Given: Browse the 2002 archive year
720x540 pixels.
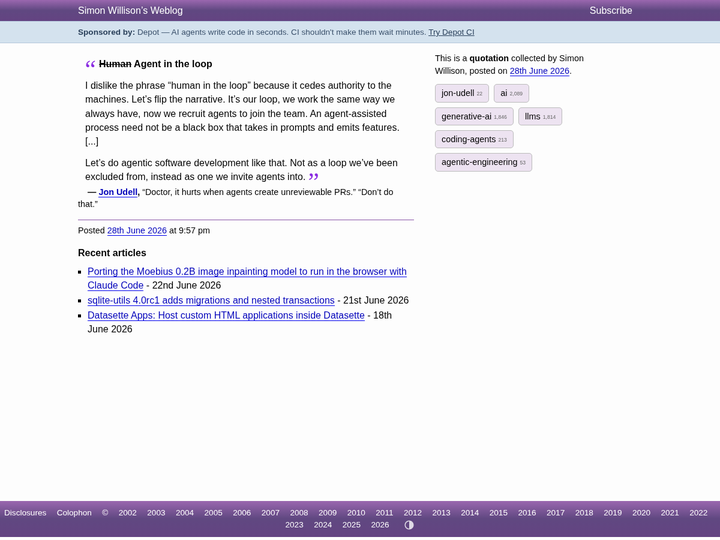Looking at the screenshot, I should [127, 512].
